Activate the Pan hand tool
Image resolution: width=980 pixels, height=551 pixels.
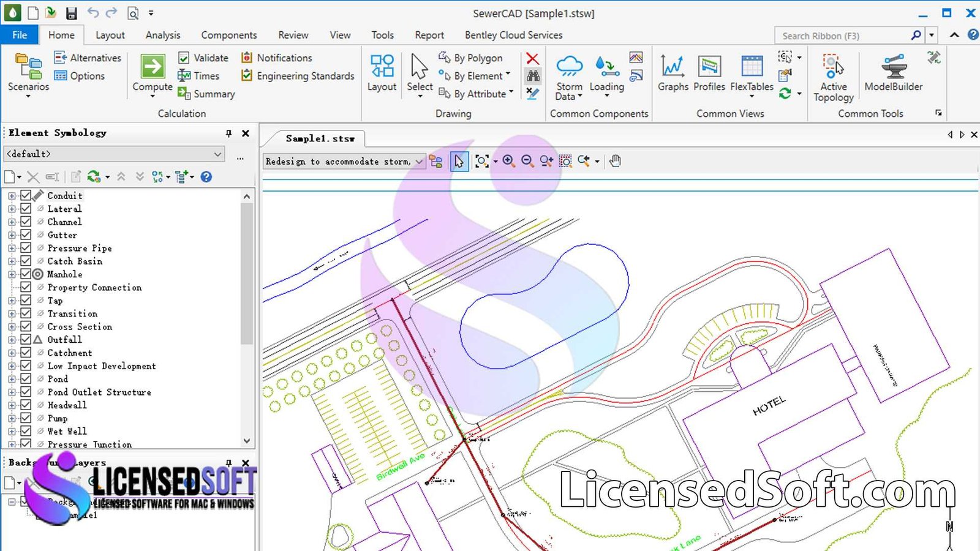point(616,160)
